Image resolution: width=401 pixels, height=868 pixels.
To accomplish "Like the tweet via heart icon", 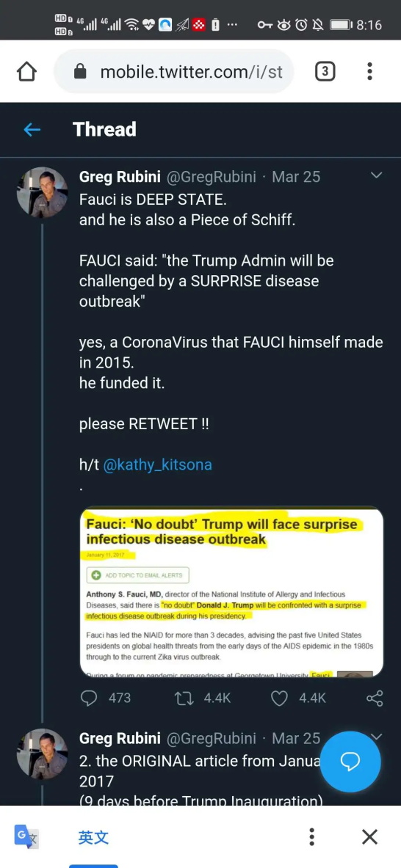I will (x=279, y=698).
